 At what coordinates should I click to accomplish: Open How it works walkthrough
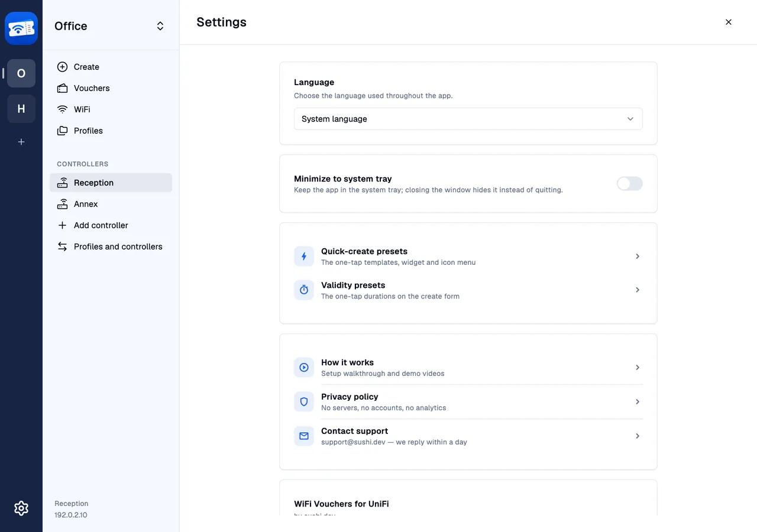(468, 368)
